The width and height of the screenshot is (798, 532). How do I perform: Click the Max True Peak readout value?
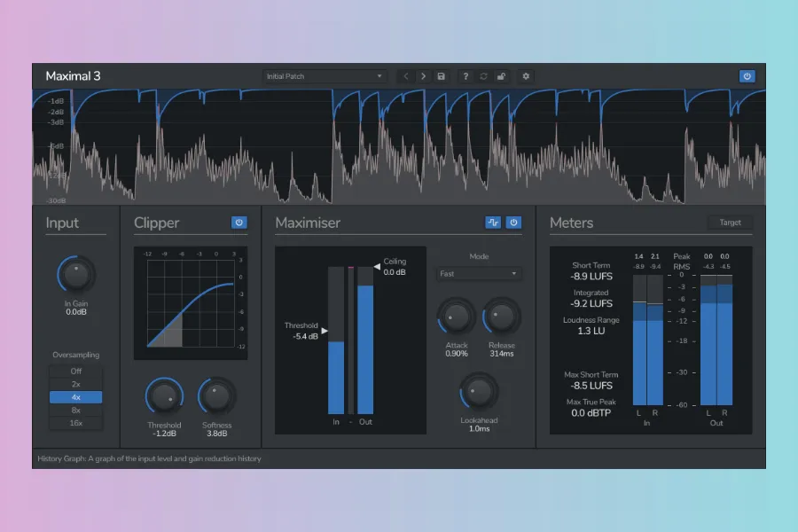[591, 413]
